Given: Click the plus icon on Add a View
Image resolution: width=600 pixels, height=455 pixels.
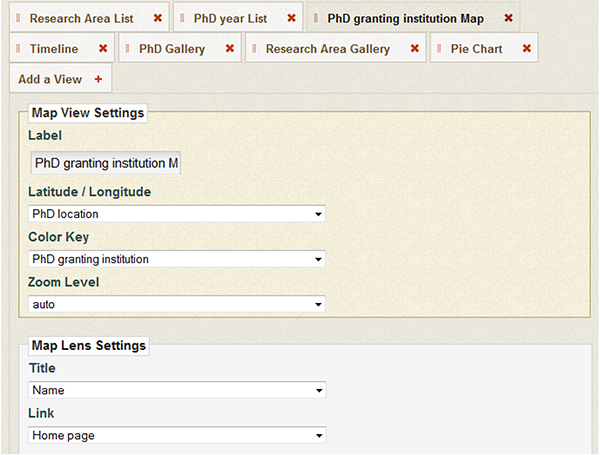Looking at the screenshot, I should click(97, 79).
